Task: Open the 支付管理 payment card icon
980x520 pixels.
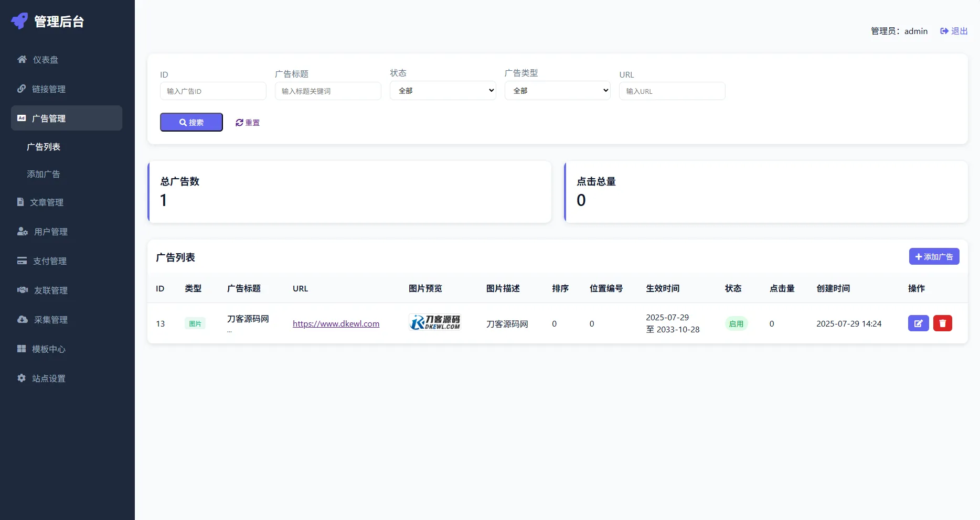Action: (22, 261)
